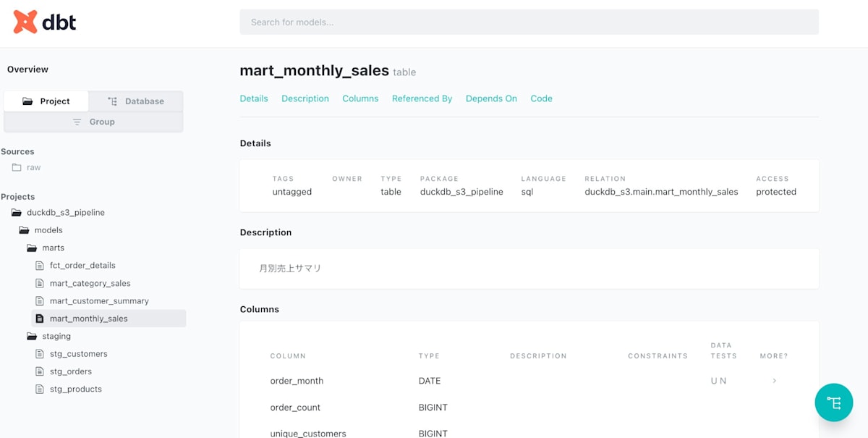Click the 'U N' data tests indicator
The image size is (868, 438).
coord(718,381)
